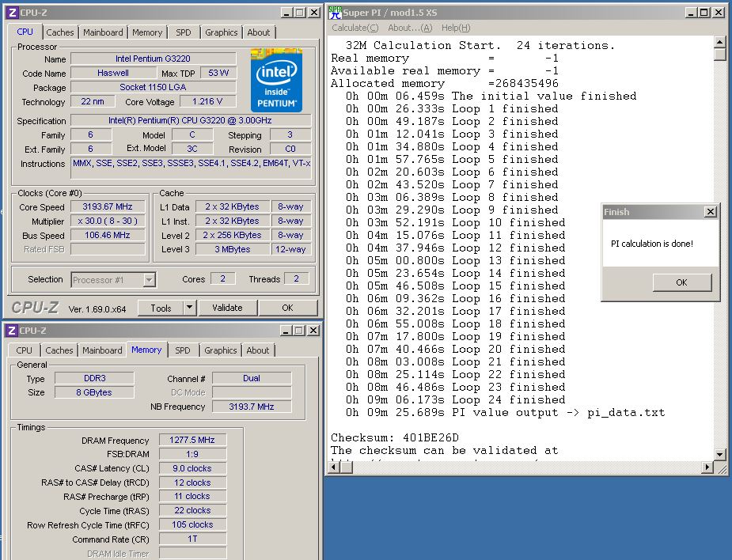732x560 pixels.
Task: Open the About menu in Super PI
Action: click(x=410, y=28)
